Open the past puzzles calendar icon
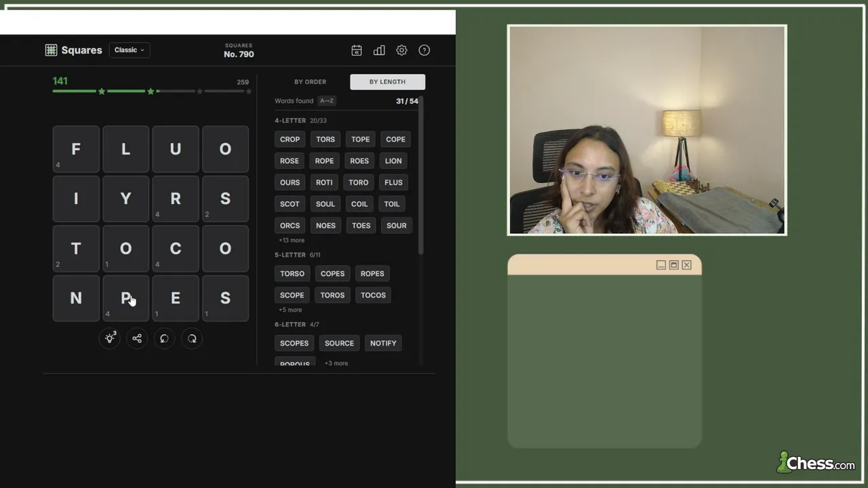The height and width of the screenshot is (488, 868). tap(357, 50)
